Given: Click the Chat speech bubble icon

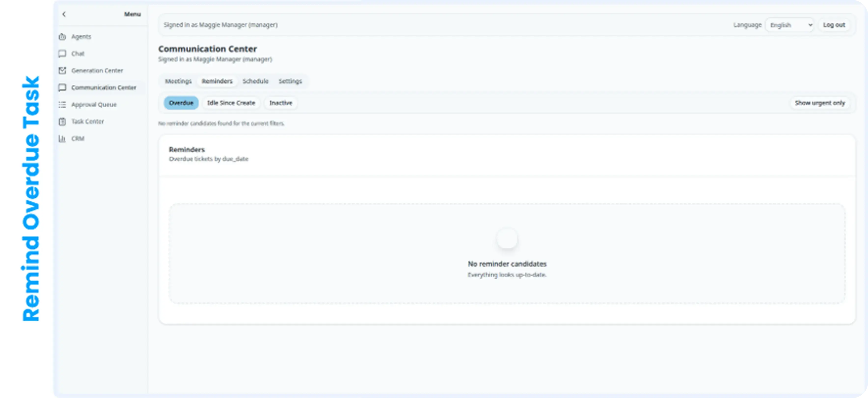Looking at the screenshot, I should pos(62,54).
